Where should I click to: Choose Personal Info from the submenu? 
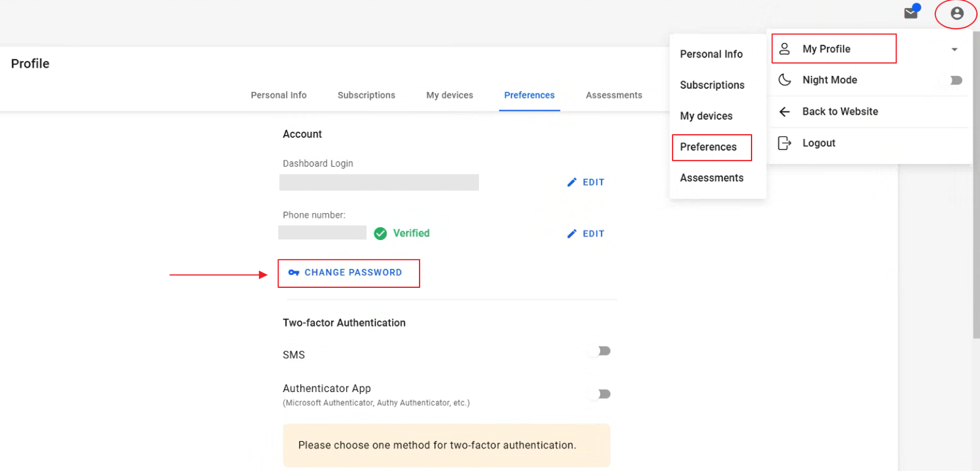tap(711, 54)
